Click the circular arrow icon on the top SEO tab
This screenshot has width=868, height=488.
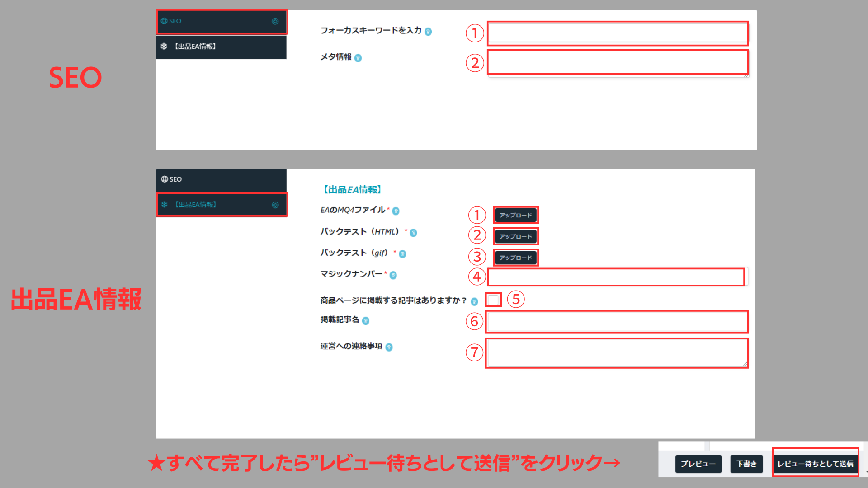coord(275,21)
